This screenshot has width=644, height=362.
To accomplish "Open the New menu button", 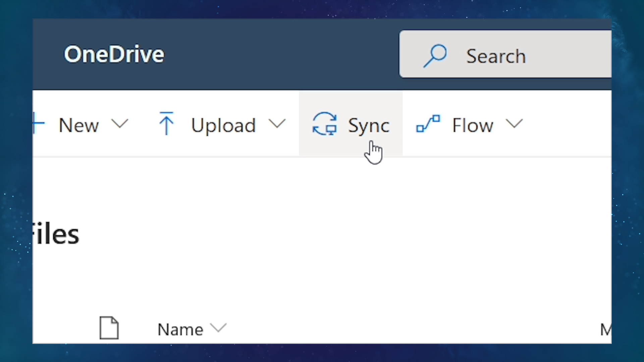I will [x=81, y=125].
